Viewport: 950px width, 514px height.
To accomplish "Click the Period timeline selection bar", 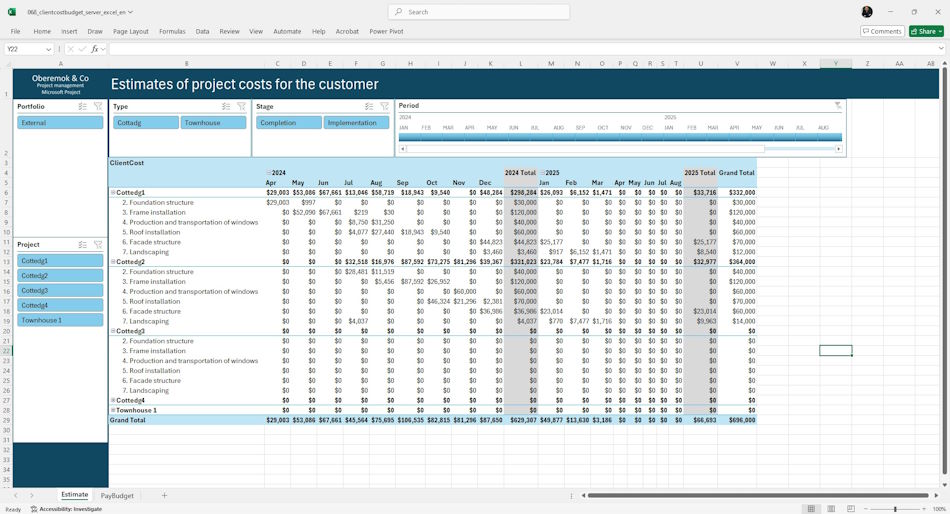I will [620, 138].
